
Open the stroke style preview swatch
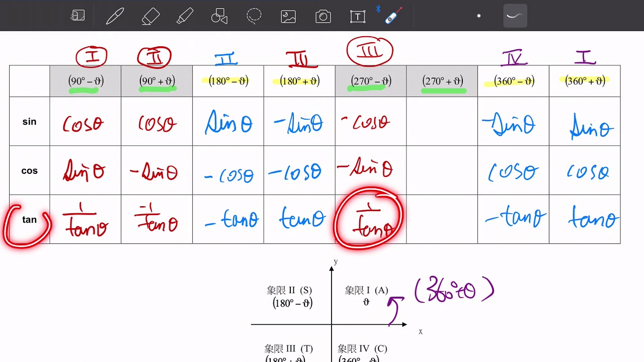click(514, 16)
